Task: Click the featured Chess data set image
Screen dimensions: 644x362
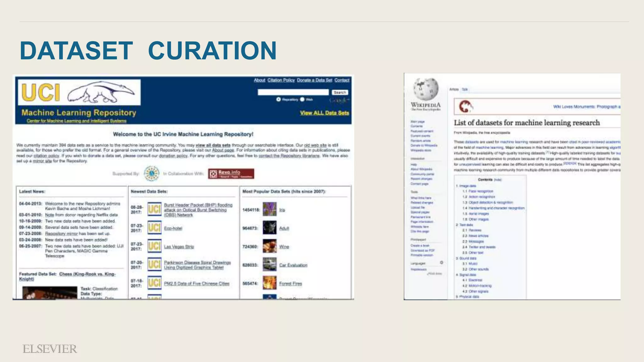Action: point(50,293)
